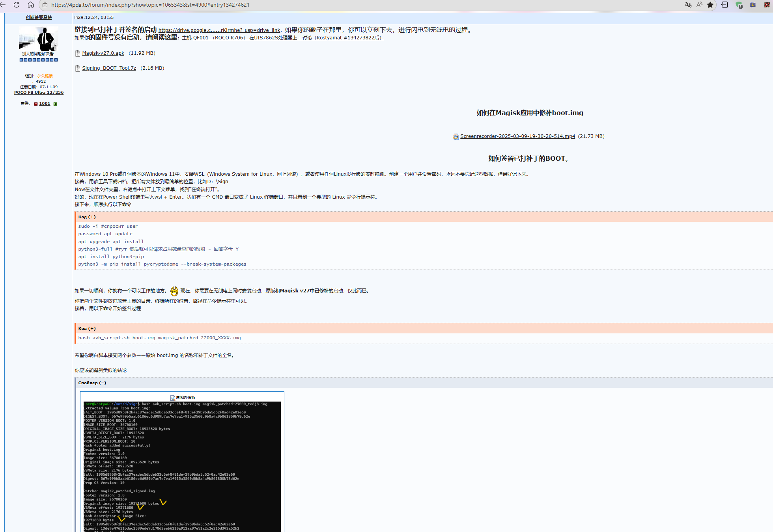Viewport: 773px width, 532px height.
Task: Click the user rank squares under the avatar
Action: point(39,60)
